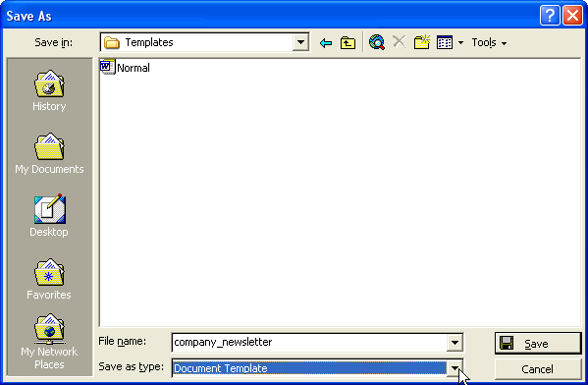Expand the Save as type dropdown

[454, 368]
